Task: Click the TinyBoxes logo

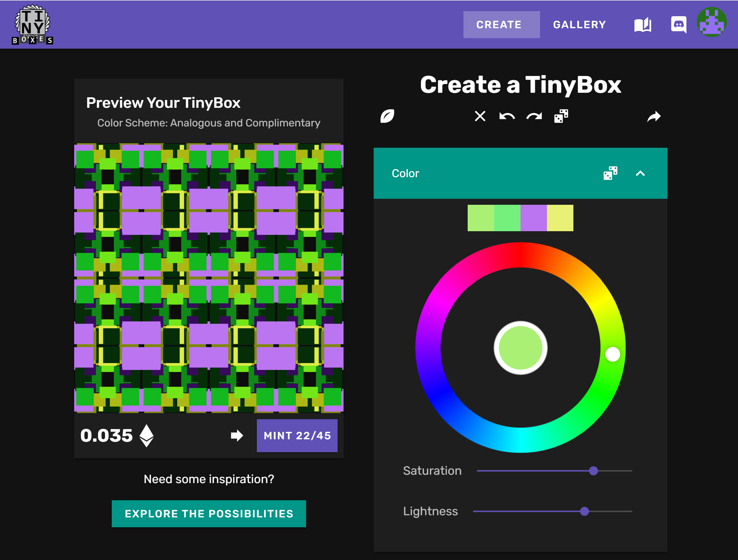Action: [32, 24]
